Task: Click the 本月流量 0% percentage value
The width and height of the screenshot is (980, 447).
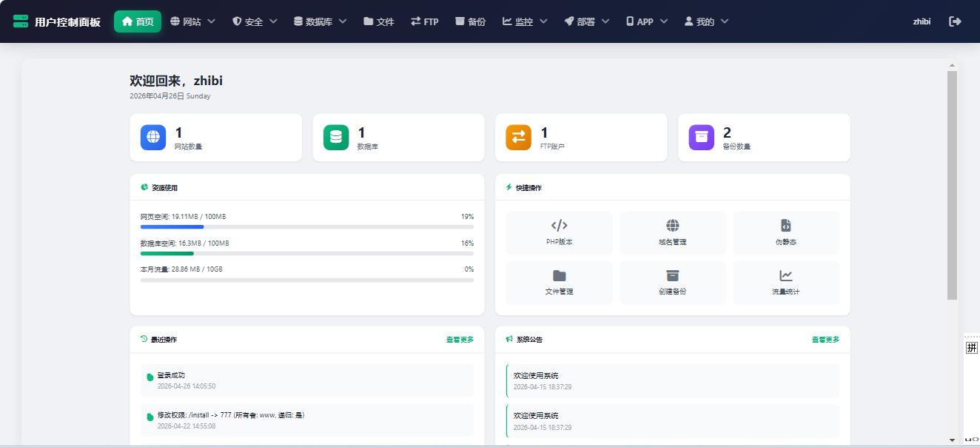Action: (469, 269)
